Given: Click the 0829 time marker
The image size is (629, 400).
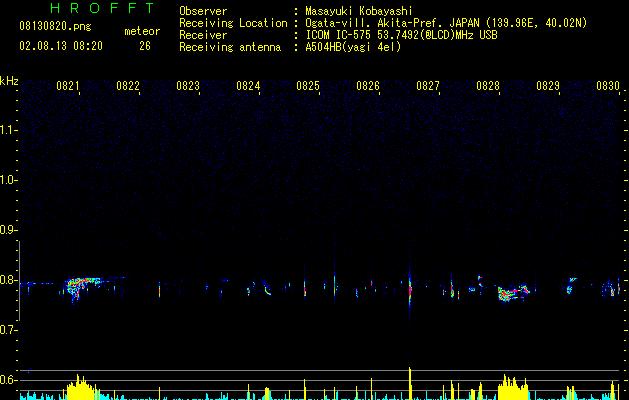Looking at the screenshot, I should (548, 86).
